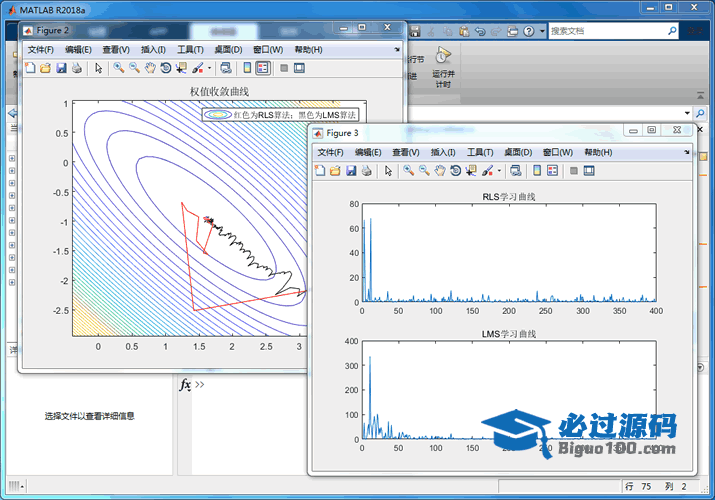715x500 pixels.
Task: Open 编辑(E) menu in Figure 2
Action: 78,50
